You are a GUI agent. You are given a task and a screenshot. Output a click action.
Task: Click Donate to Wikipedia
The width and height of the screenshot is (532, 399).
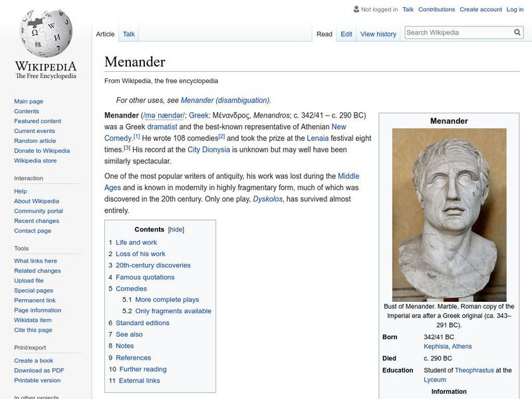pos(42,151)
